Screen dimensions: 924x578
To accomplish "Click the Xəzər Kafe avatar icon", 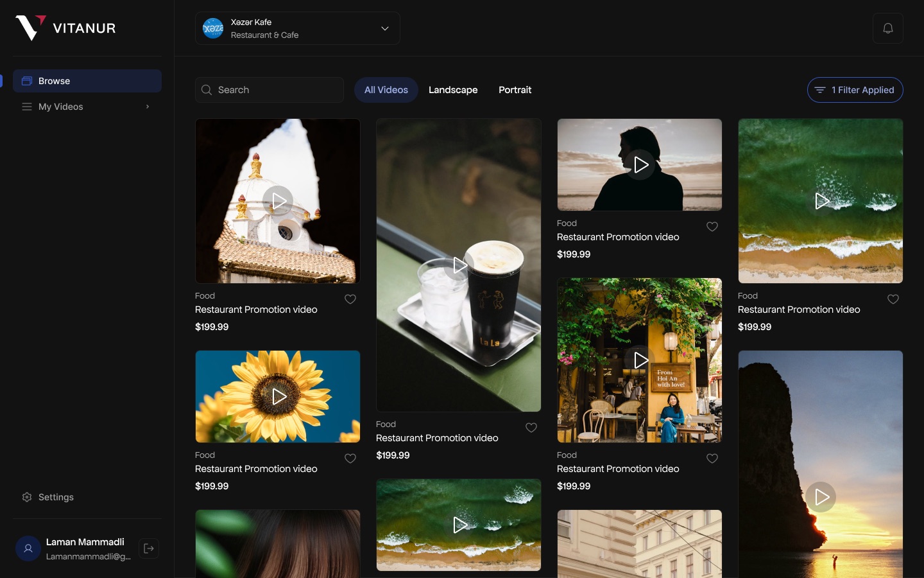I will pyautogui.click(x=213, y=28).
